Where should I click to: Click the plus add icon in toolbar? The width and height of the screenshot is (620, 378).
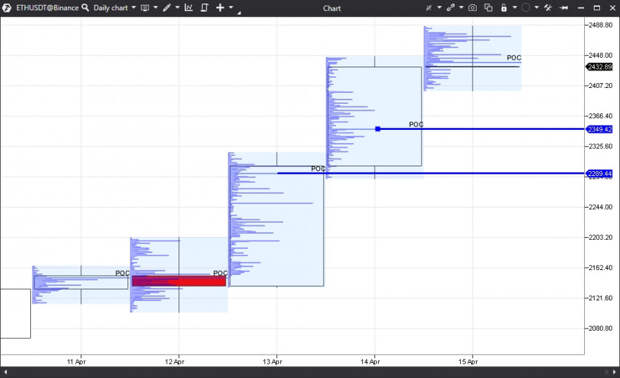click(220, 8)
